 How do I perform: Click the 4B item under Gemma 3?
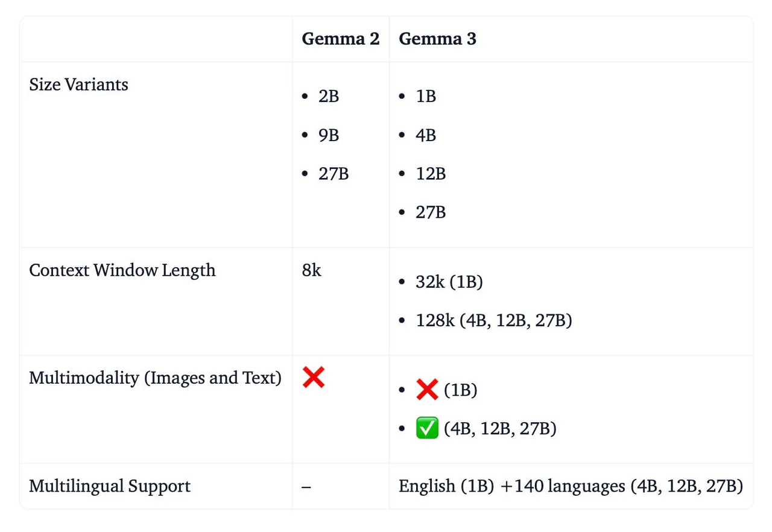pyautogui.click(x=426, y=135)
